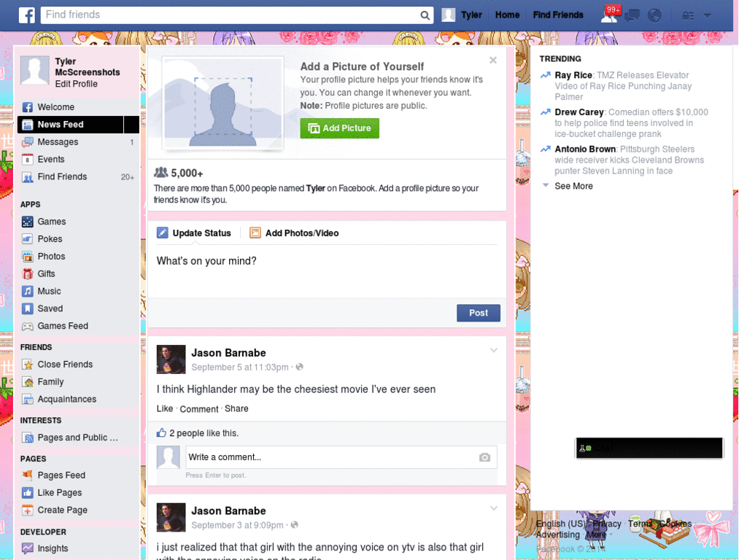Expand the account settings dropdown arrow
The width and height of the screenshot is (747, 560).
[x=708, y=16]
